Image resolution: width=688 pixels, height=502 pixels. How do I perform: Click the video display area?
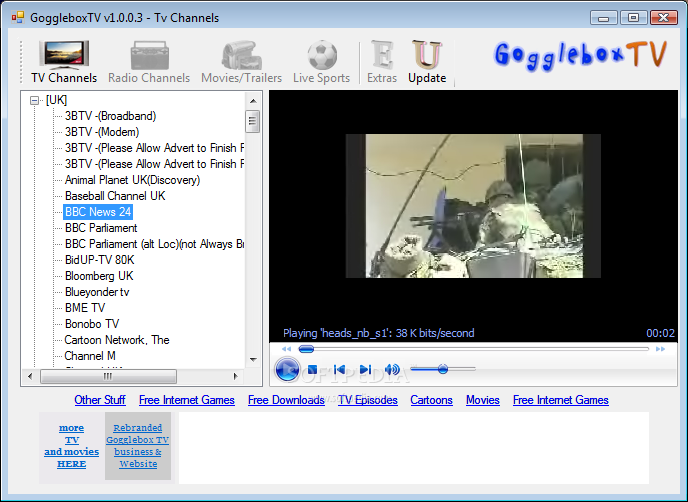[473, 206]
